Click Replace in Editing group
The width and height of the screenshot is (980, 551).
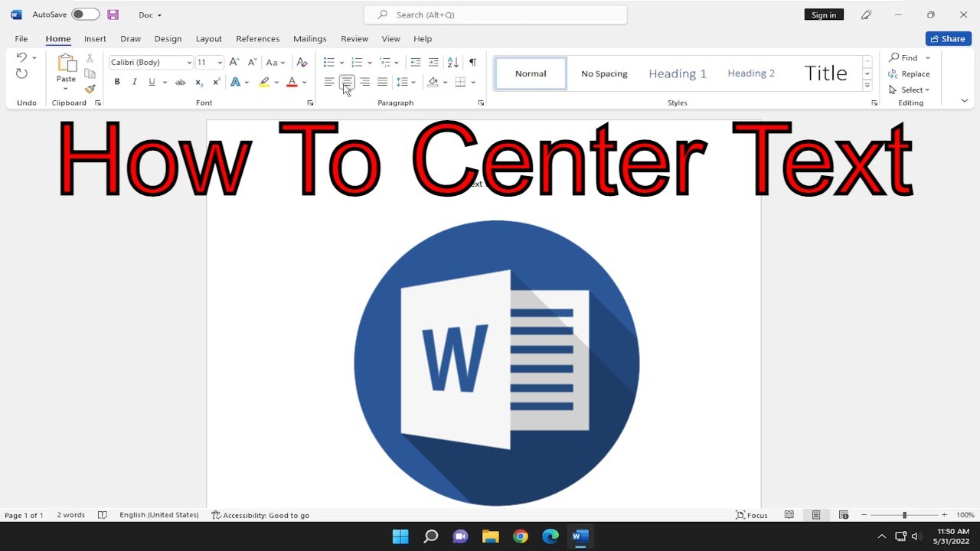coord(910,73)
